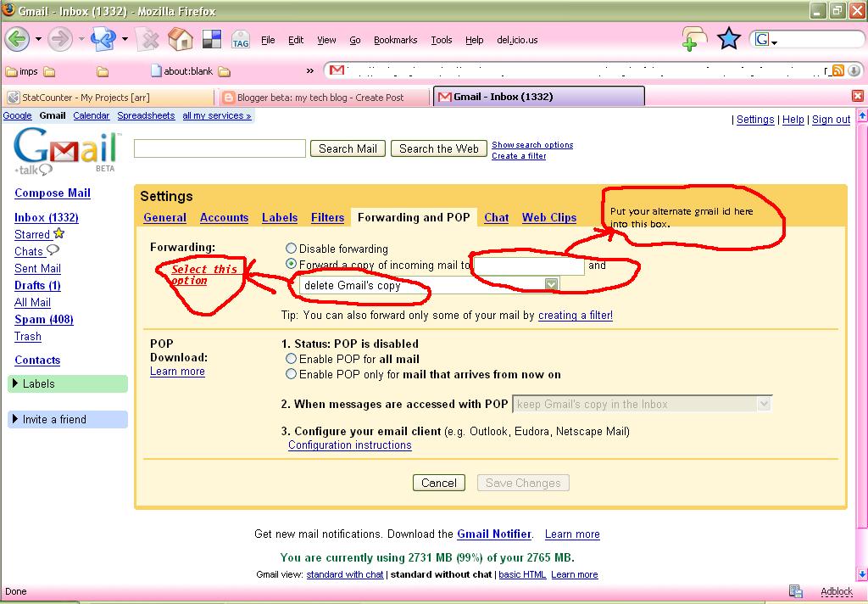868x604 pixels.
Task: Click the orange RSS feed icon
Action: point(838,71)
